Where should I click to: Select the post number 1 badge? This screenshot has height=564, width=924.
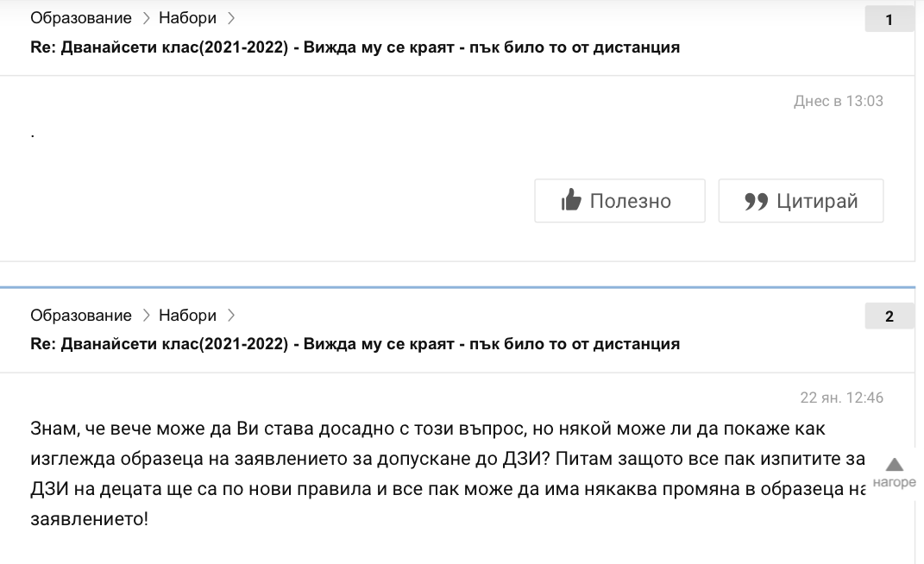[889, 20]
